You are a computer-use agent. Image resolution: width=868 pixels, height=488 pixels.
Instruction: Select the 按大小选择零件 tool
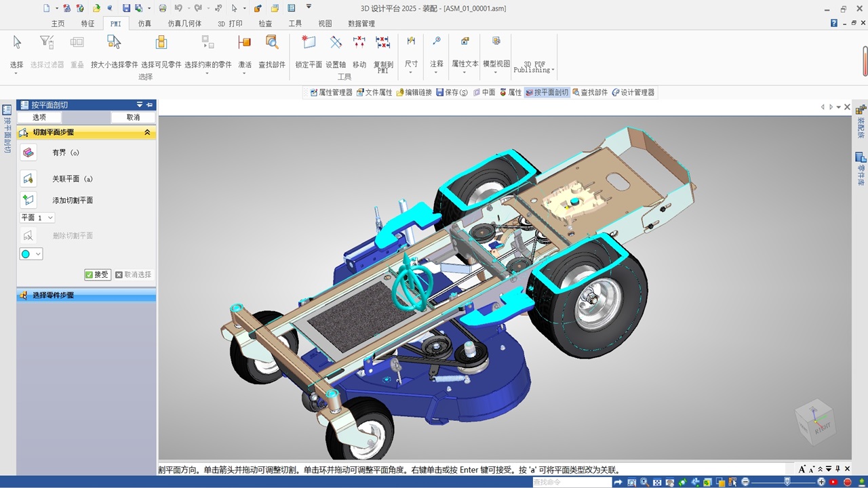[x=114, y=43]
